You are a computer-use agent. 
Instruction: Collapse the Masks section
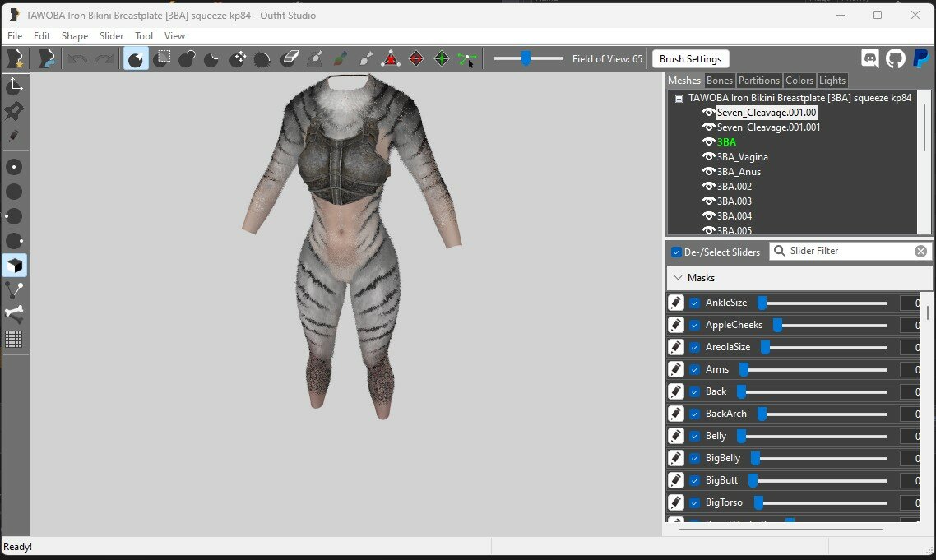678,278
